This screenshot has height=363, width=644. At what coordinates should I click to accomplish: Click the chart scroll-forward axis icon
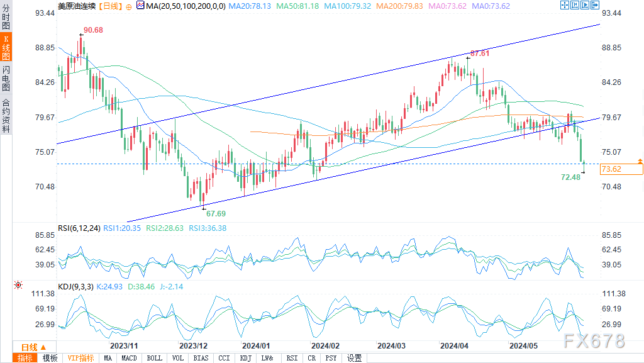point(584,5)
